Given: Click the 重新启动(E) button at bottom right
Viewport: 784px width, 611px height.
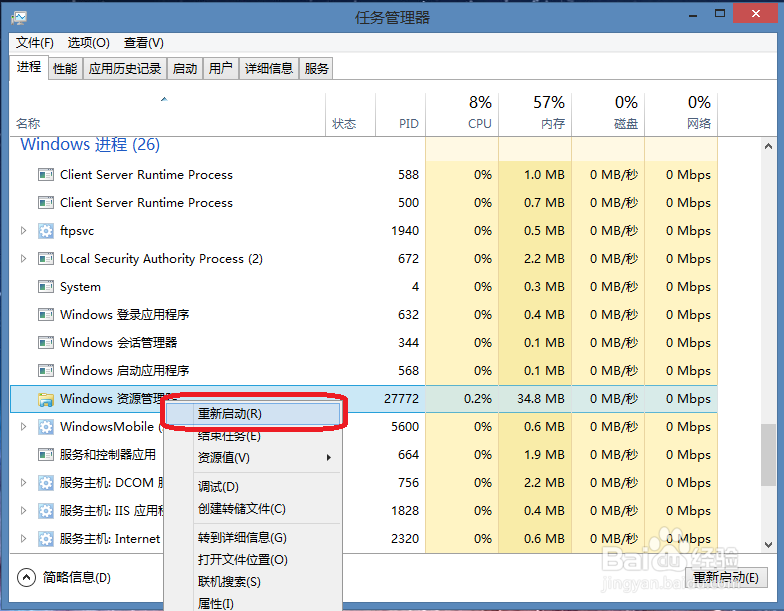Looking at the screenshot, I should click(x=726, y=578).
